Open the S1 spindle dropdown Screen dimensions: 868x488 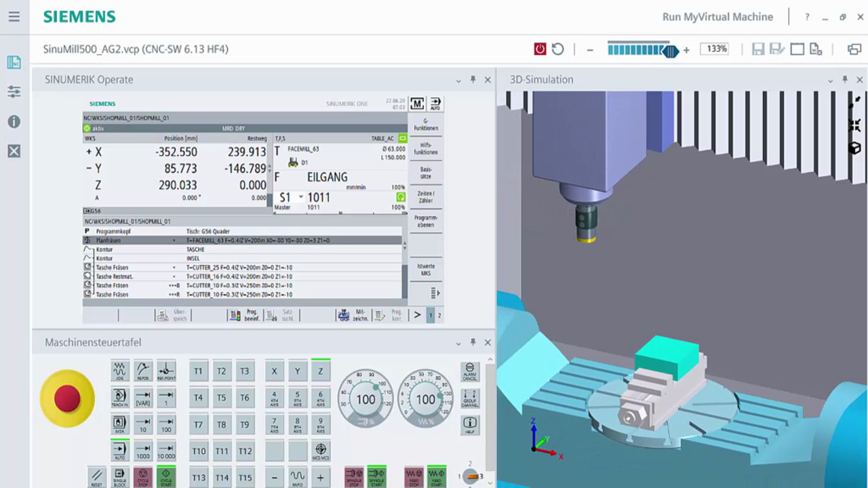[x=301, y=197]
